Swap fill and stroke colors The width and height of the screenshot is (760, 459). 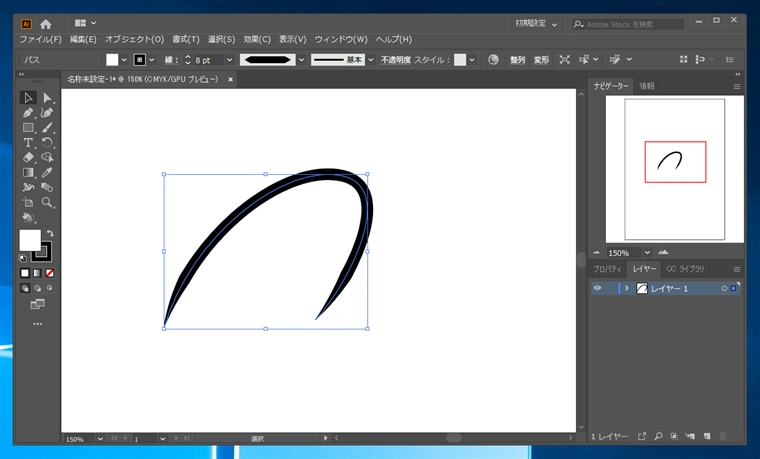(50, 234)
